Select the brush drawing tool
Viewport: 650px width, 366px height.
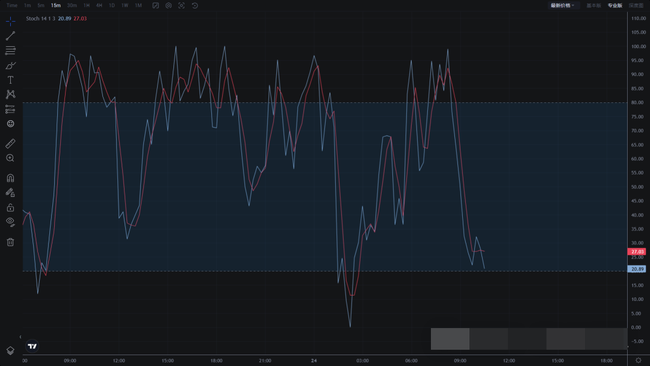pos(10,65)
